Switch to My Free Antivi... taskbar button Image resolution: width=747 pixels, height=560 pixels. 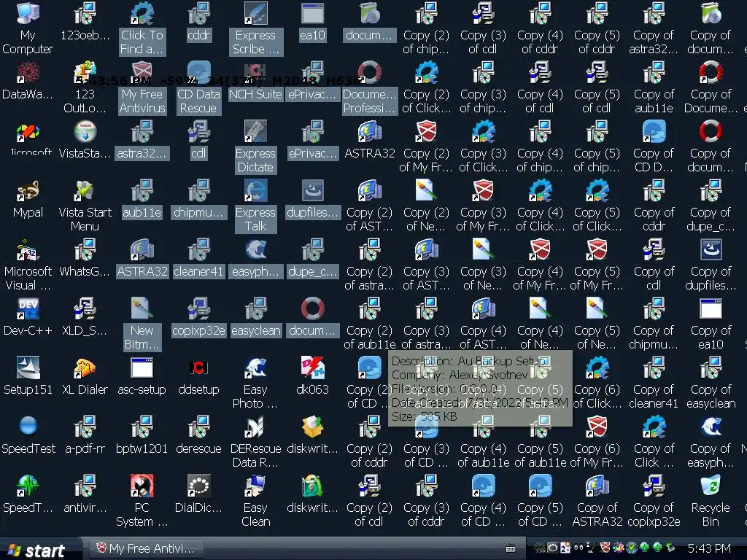coord(146,548)
